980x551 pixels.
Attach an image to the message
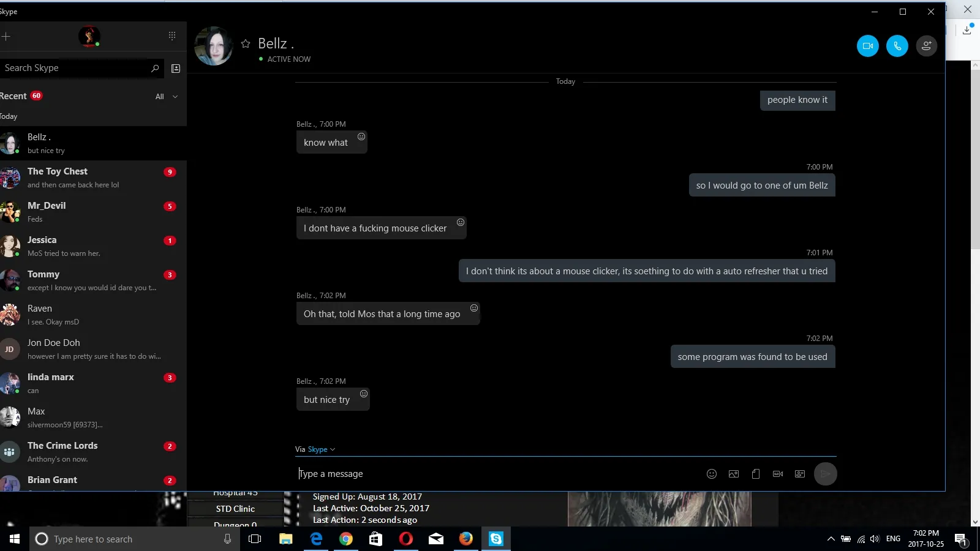pyautogui.click(x=734, y=474)
